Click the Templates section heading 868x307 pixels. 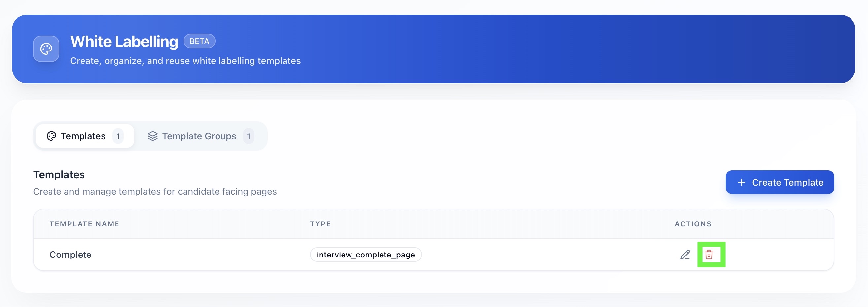click(59, 175)
